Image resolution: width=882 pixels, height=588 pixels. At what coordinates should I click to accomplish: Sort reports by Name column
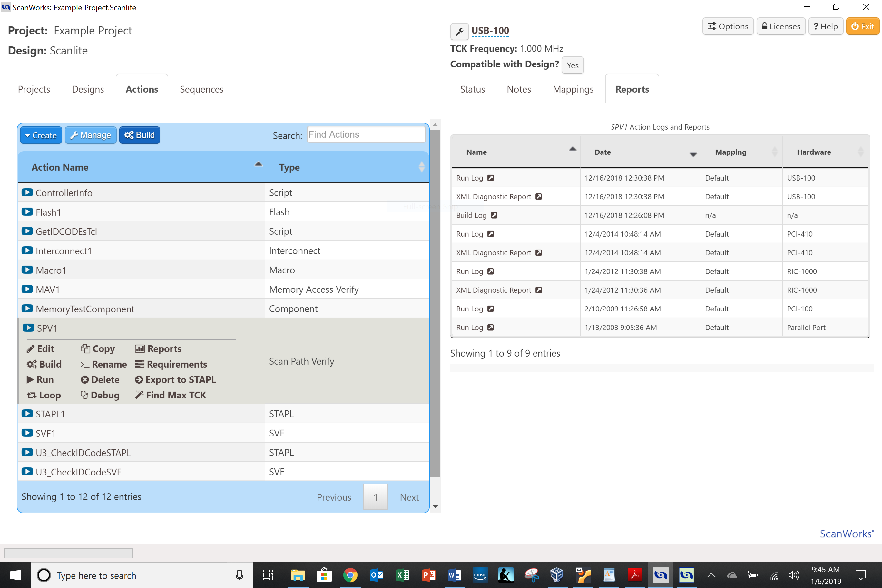coord(516,152)
